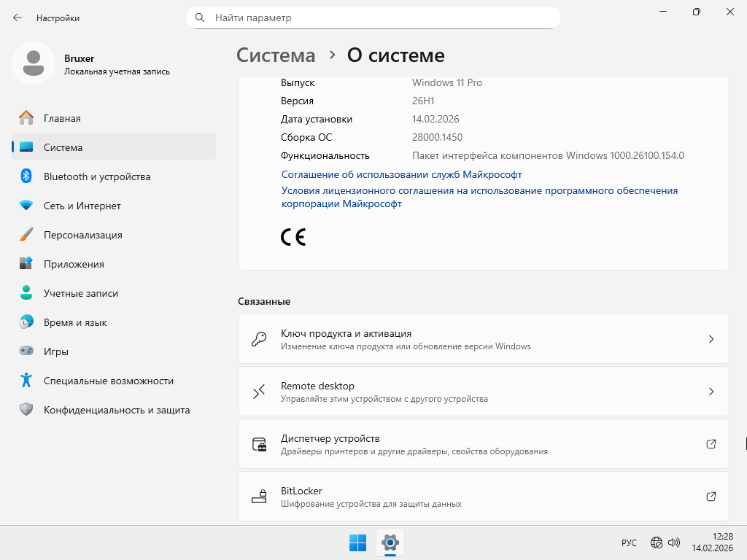Open Время и язык settings
This screenshot has height=560, width=747.
(x=75, y=322)
